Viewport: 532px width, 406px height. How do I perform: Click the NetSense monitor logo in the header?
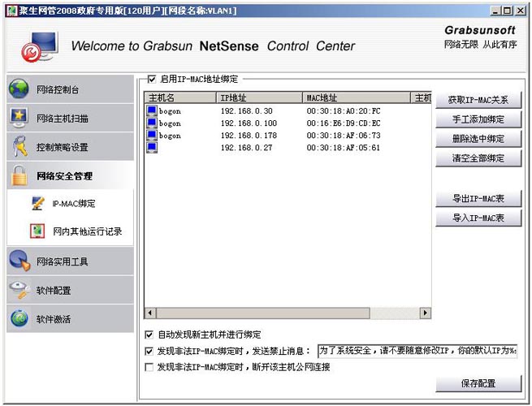pos(40,46)
